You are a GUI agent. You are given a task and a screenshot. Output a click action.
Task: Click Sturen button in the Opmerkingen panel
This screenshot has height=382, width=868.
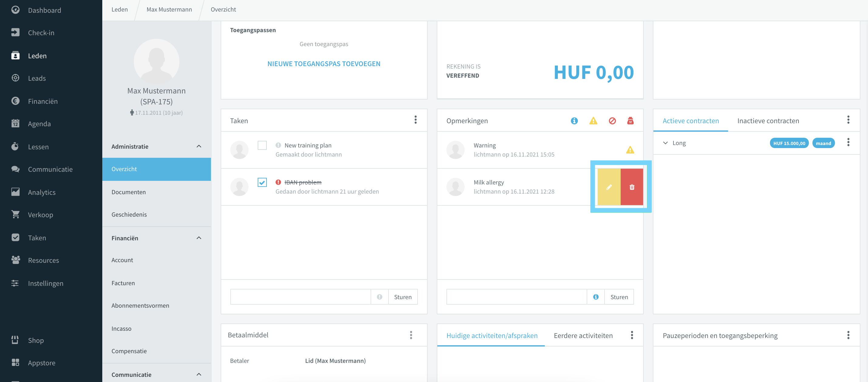pyautogui.click(x=619, y=297)
